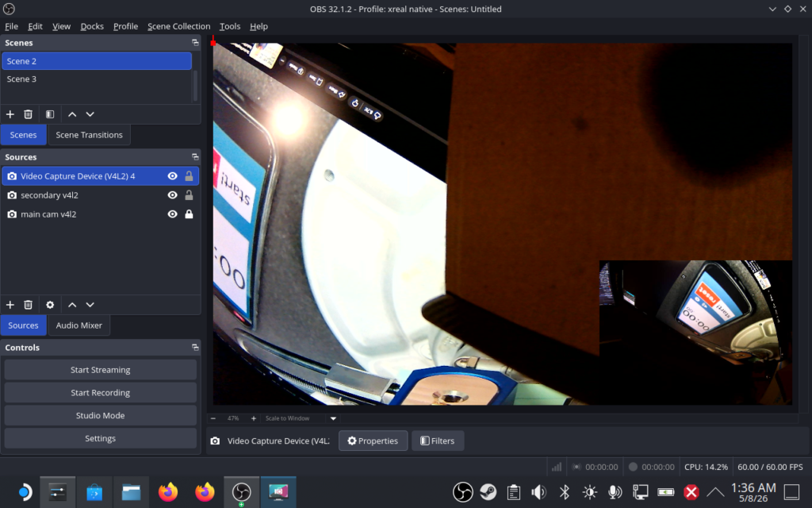The height and width of the screenshot is (508, 812).
Task: Open OBS Settings button
Action: (101, 438)
